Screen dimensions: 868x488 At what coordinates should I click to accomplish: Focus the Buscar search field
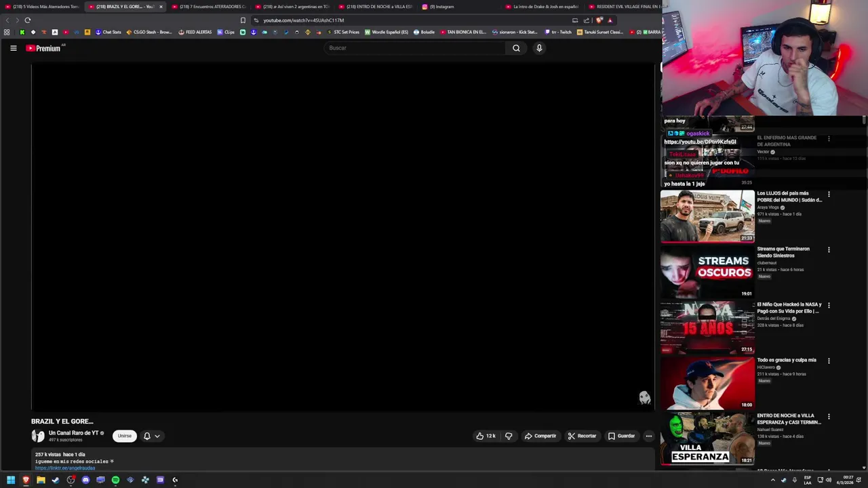[415, 48]
